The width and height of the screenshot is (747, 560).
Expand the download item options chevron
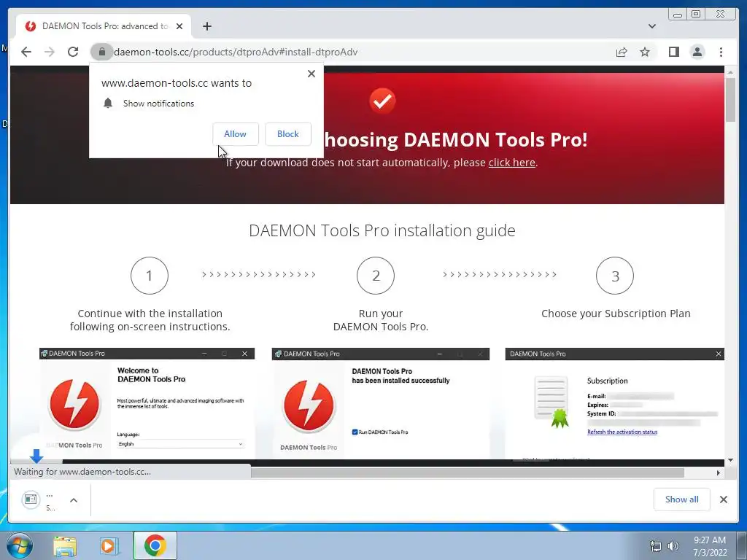74,500
